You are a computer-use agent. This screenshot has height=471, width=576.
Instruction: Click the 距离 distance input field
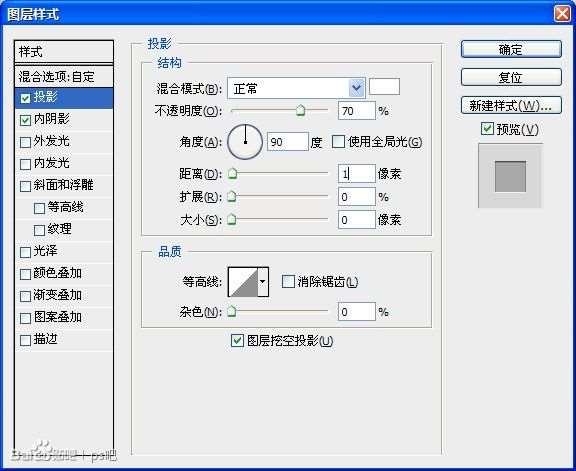[x=357, y=174]
